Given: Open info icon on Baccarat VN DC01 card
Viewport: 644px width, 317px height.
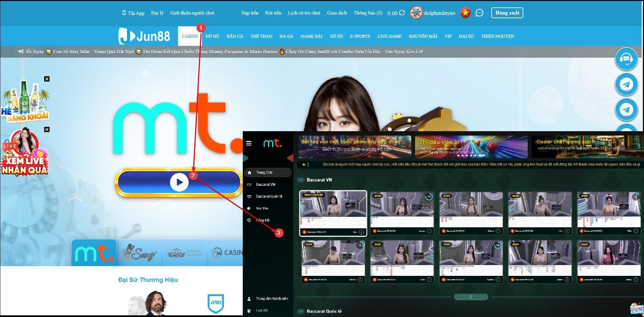Looking at the screenshot, I should point(361,232).
